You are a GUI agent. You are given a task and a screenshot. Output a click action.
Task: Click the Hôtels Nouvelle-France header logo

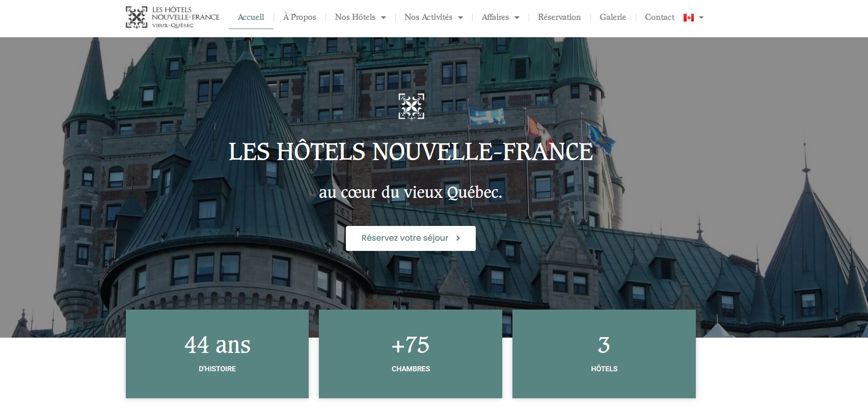click(173, 17)
